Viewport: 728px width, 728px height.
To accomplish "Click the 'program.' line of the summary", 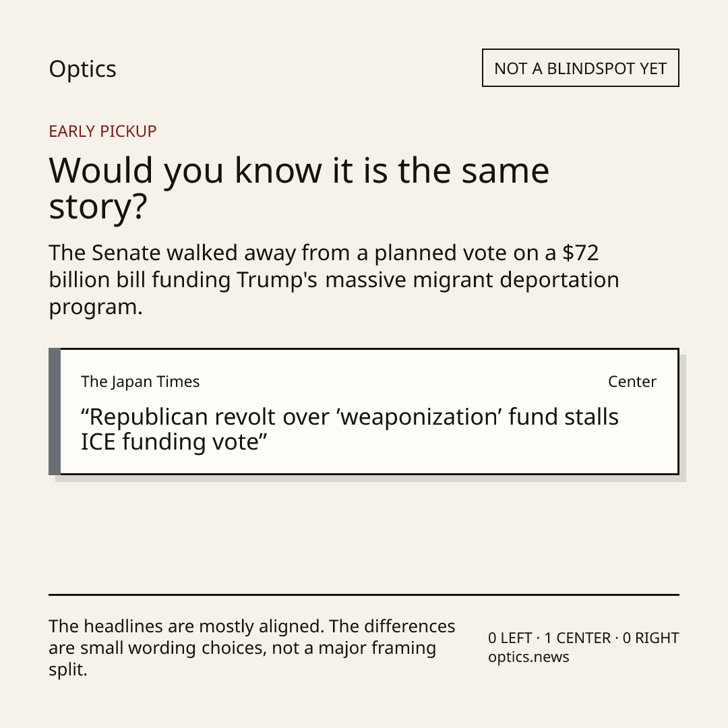I will click(x=96, y=307).
